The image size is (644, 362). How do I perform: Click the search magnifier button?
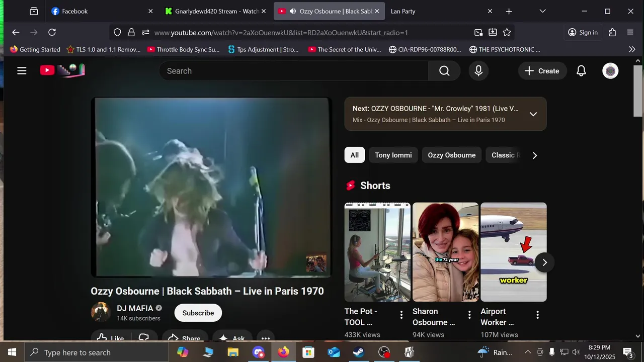pyautogui.click(x=444, y=71)
